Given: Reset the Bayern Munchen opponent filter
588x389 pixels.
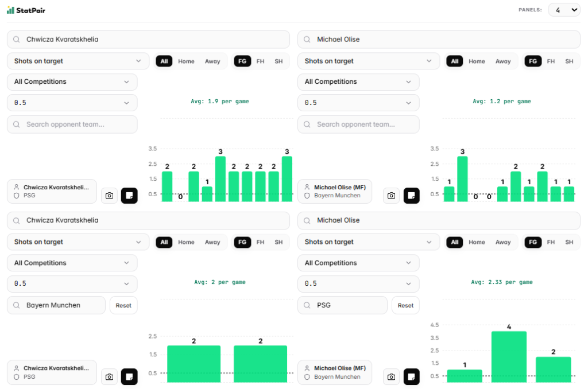Looking at the screenshot, I should [x=123, y=305].
